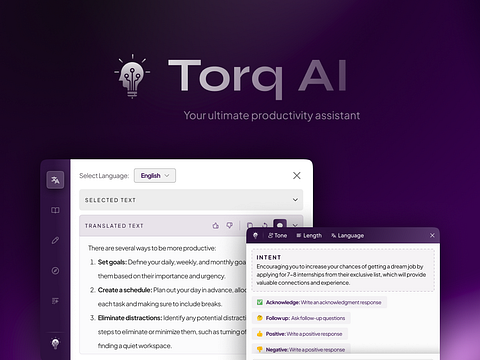Click 'Your ultimate productivity assistant' tagline

(x=272, y=116)
